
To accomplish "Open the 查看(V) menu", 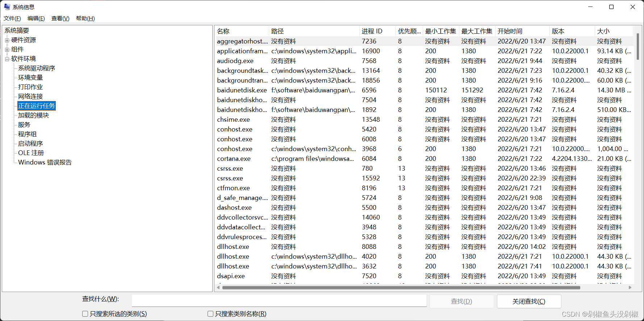I will (60, 18).
